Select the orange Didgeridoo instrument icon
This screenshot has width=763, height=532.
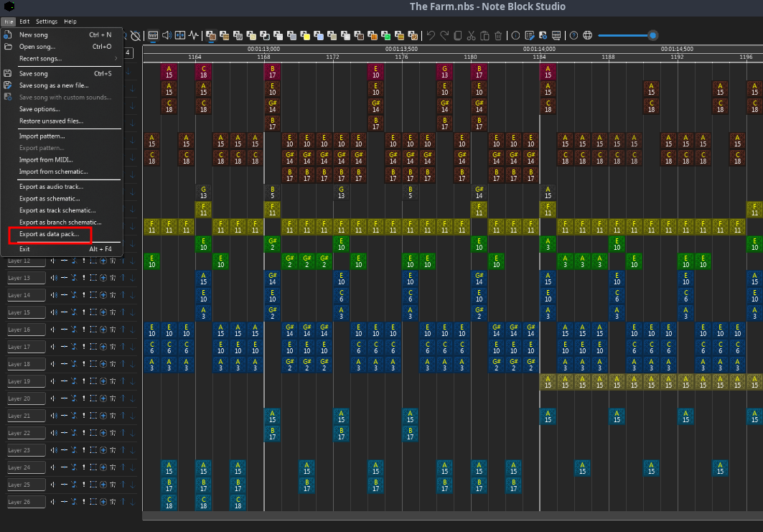pyautogui.click(x=373, y=35)
